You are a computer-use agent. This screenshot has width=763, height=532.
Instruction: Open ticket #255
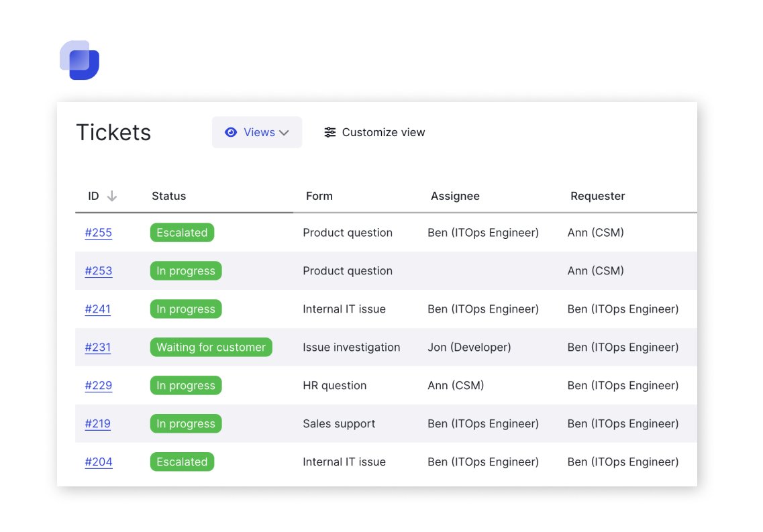[x=98, y=233]
